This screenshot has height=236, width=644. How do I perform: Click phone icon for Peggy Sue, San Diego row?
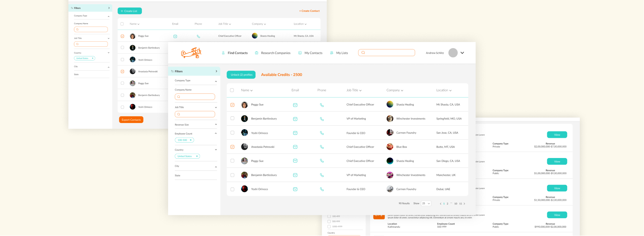(322, 161)
